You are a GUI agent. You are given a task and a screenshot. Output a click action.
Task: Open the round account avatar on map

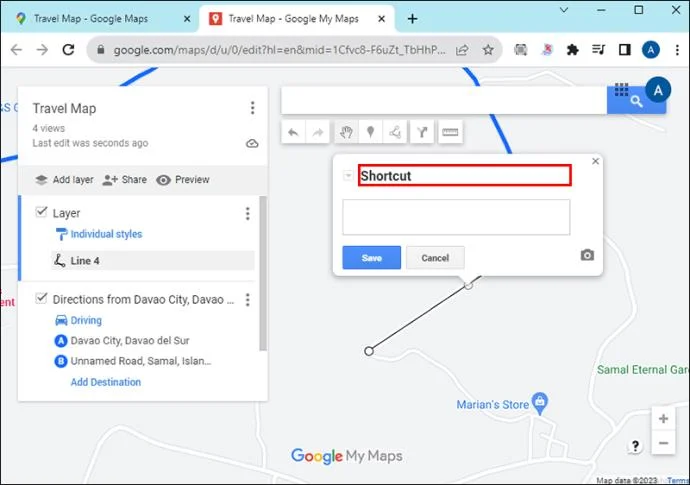pyautogui.click(x=658, y=90)
